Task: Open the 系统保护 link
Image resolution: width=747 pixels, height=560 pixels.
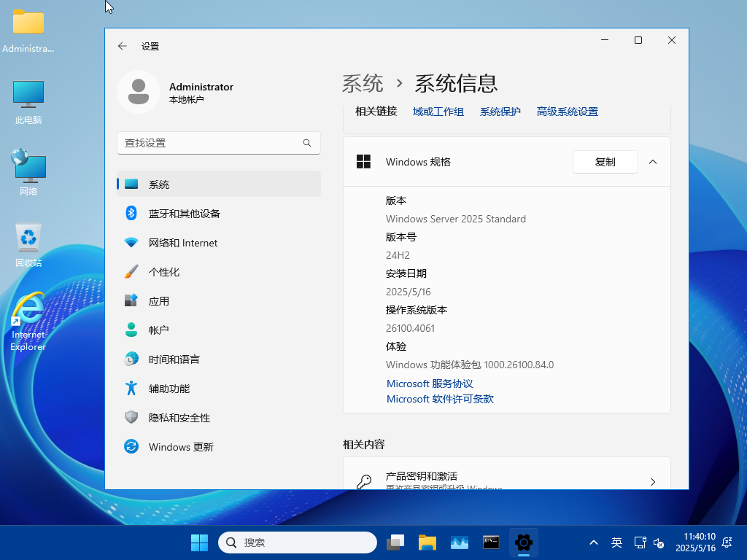Action: [500, 112]
